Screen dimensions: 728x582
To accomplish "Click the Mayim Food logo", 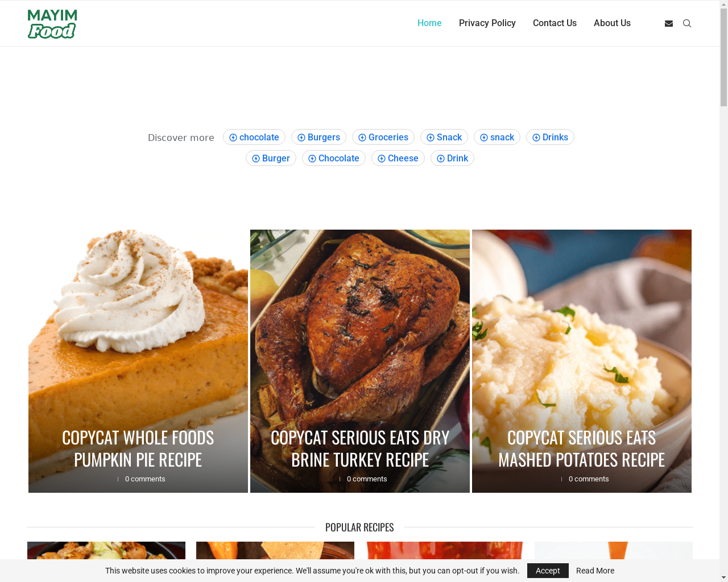I will (52, 24).
